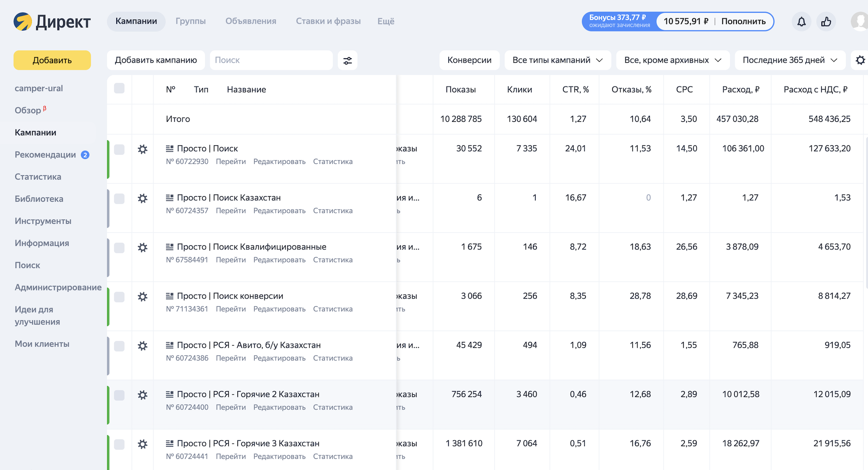Click the Yandex Direct logo icon
The image size is (868, 470).
point(23,21)
